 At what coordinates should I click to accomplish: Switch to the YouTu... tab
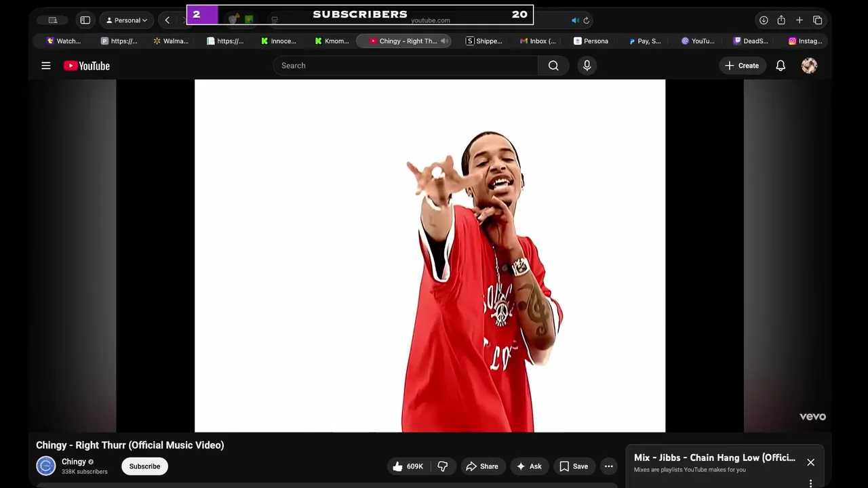(698, 41)
